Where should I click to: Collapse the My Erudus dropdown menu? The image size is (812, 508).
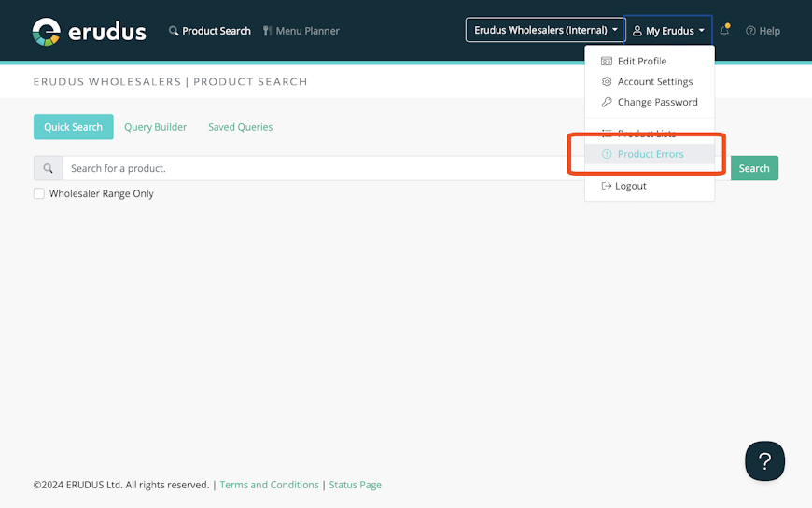tap(668, 31)
